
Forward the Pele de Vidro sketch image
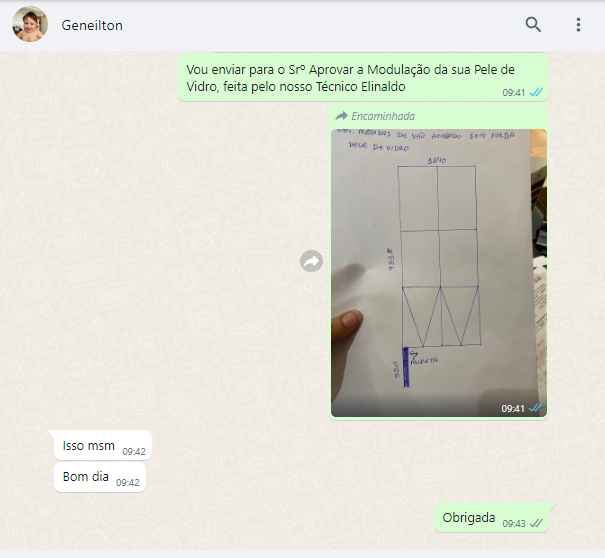[311, 261]
